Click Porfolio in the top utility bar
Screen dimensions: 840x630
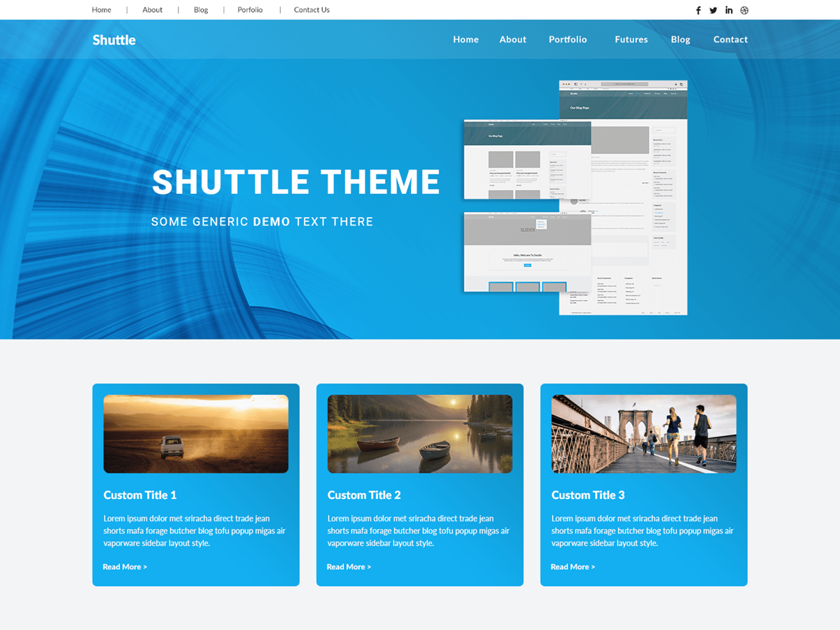click(x=250, y=9)
